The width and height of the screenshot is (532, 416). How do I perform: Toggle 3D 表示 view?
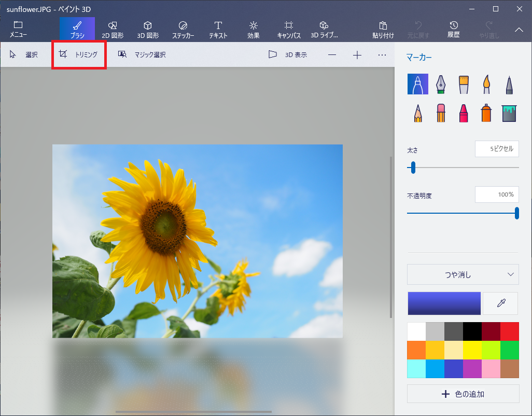coord(288,54)
